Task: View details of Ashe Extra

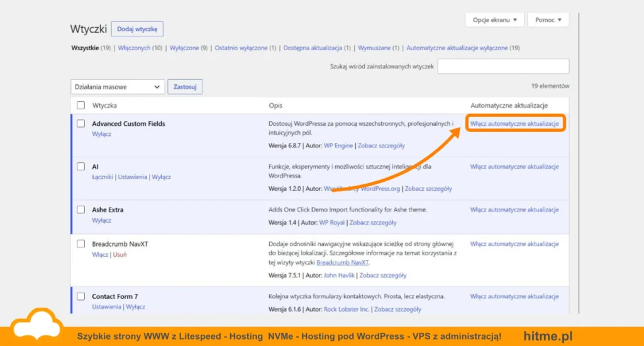Action: tap(373, 223)
